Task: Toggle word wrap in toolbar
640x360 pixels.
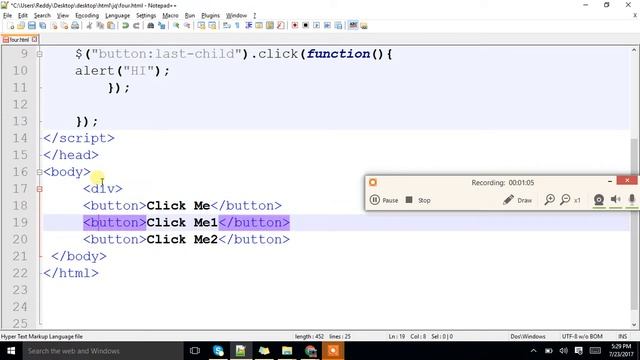Action: tap(227, 26)
